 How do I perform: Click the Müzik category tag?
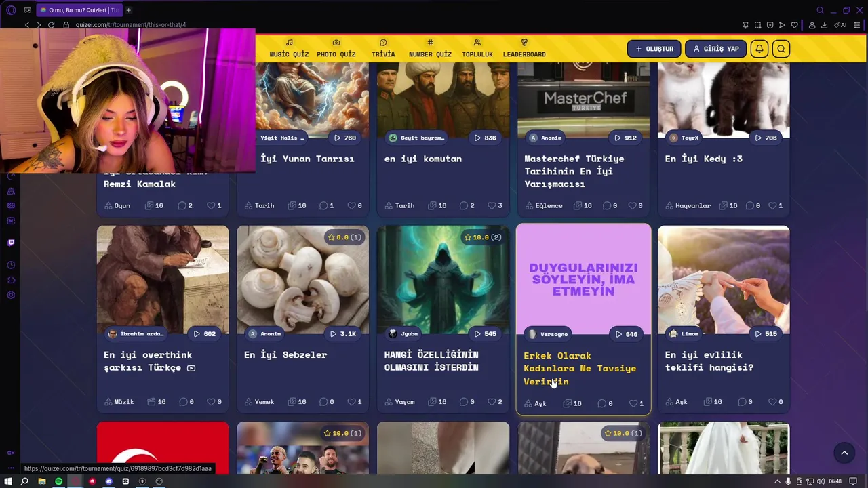(119, 402)
